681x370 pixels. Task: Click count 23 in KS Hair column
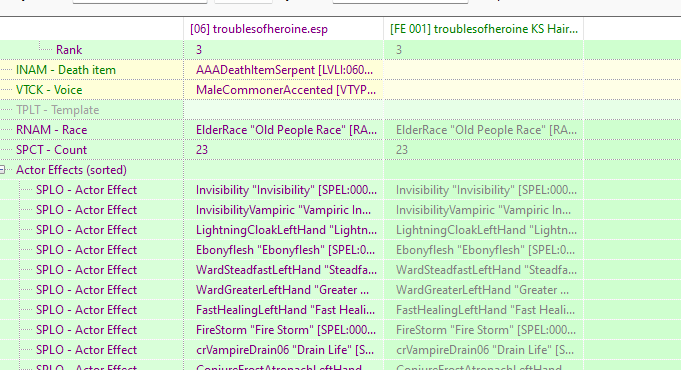[402, 150]
